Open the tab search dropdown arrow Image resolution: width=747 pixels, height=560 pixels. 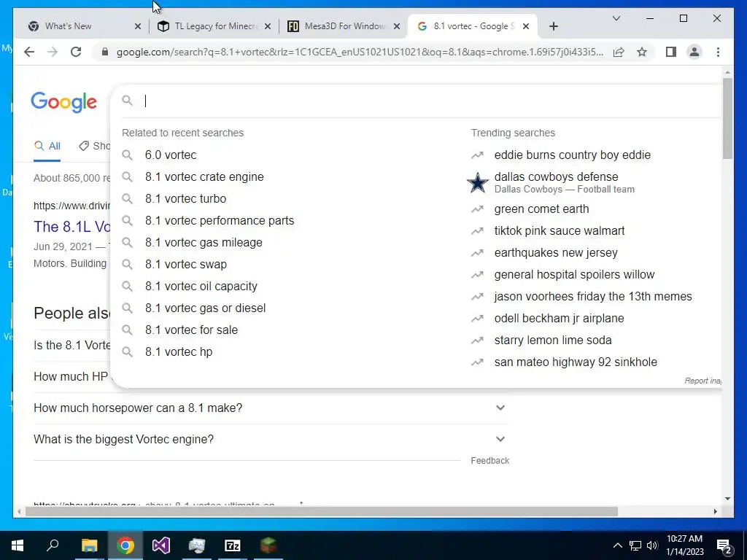click(616, 18)
